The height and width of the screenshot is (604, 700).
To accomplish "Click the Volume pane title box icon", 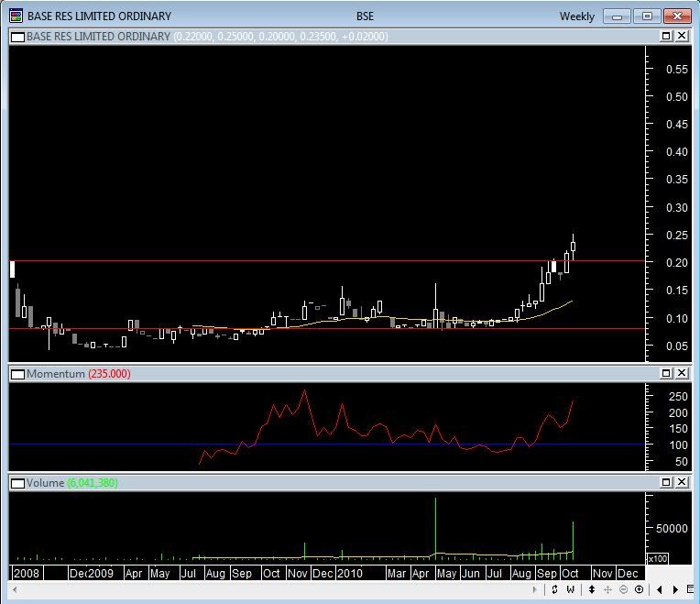I will (x=17, y=483).
